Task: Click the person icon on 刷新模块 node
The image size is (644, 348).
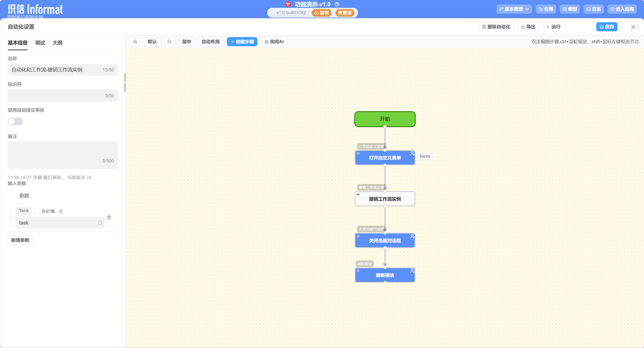Action: pos(412,270)
